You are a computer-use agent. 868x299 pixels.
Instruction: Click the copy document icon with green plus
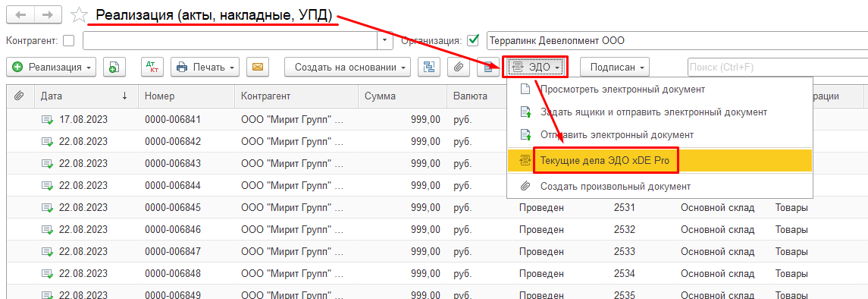click(114, 67)
